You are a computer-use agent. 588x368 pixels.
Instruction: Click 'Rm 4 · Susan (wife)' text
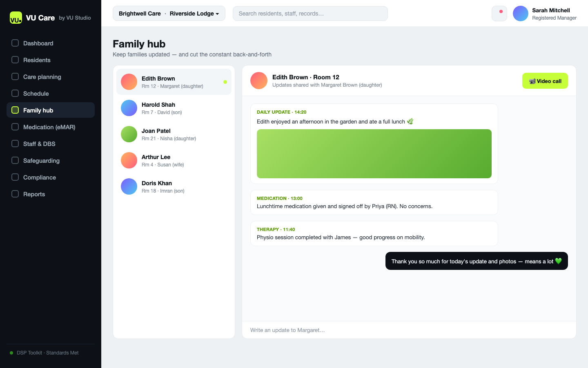click(x=163, y=165)
